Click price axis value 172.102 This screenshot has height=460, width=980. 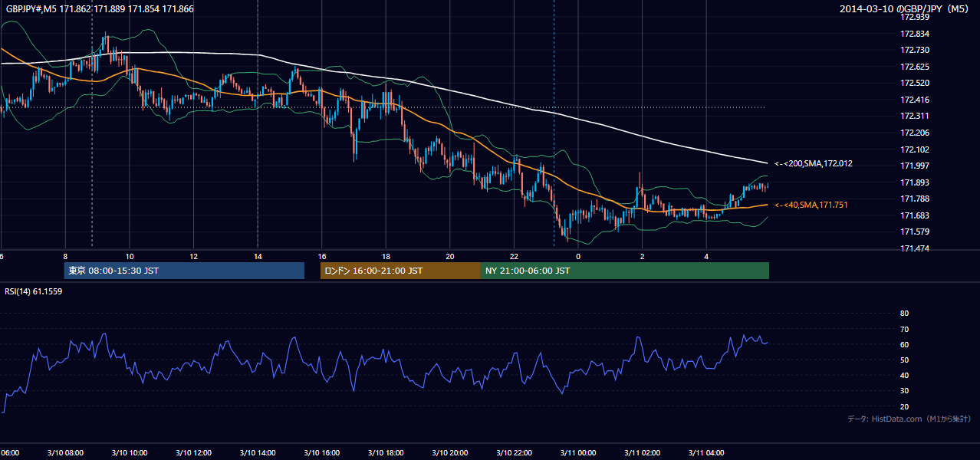(x=914, y=149)
